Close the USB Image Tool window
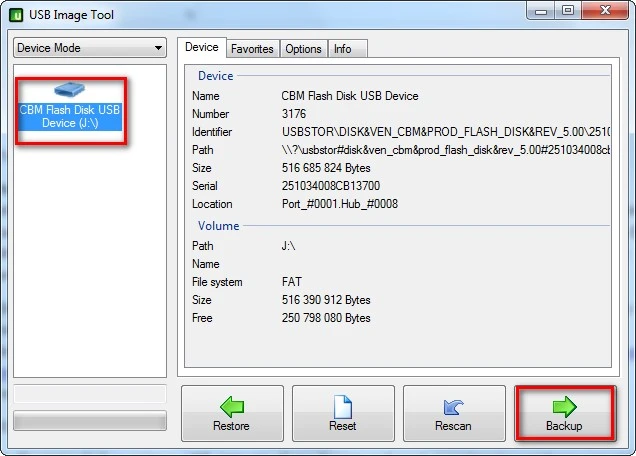 [x=605, y=10]
